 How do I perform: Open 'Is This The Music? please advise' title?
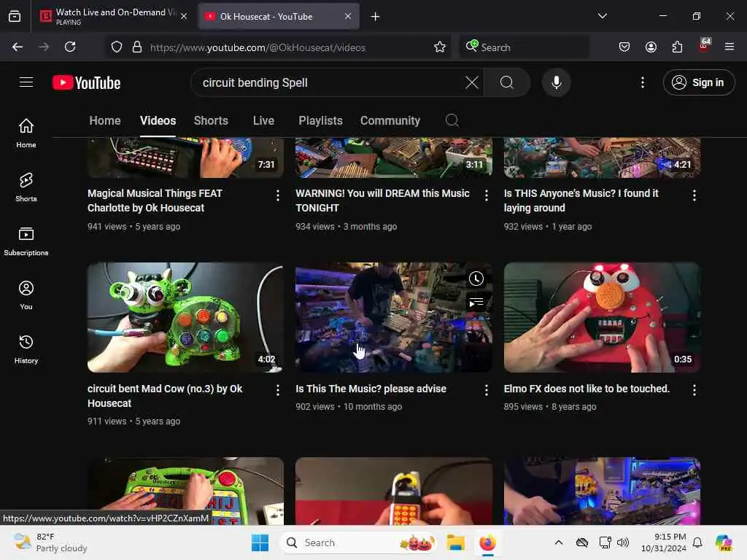click(371, 389)
